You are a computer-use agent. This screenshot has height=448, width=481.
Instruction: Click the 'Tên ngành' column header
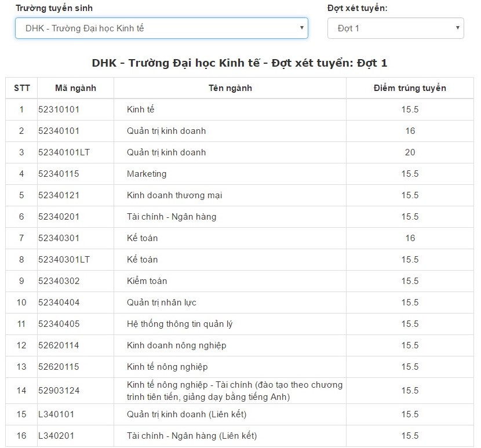pyautogui.click(x=230, y=88)
